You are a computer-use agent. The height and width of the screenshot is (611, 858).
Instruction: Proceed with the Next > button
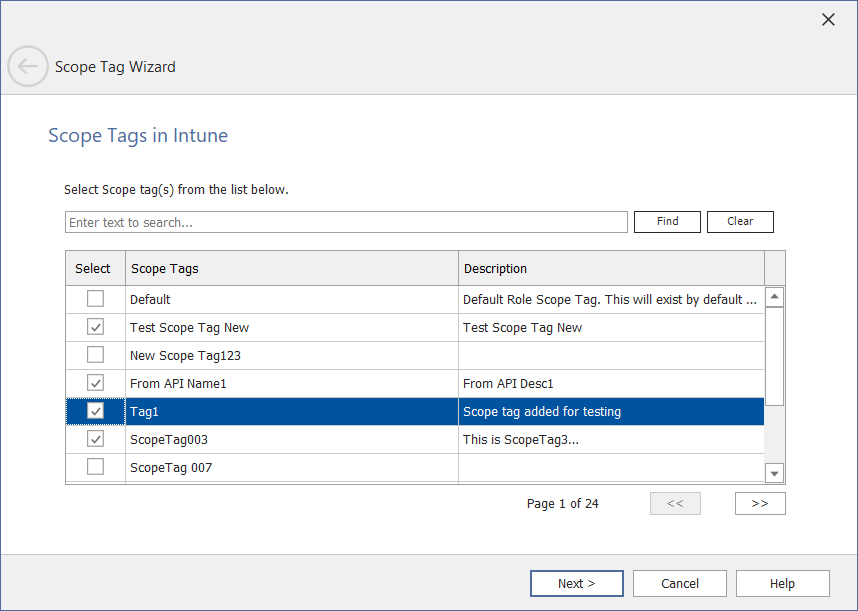coord(577,584)
